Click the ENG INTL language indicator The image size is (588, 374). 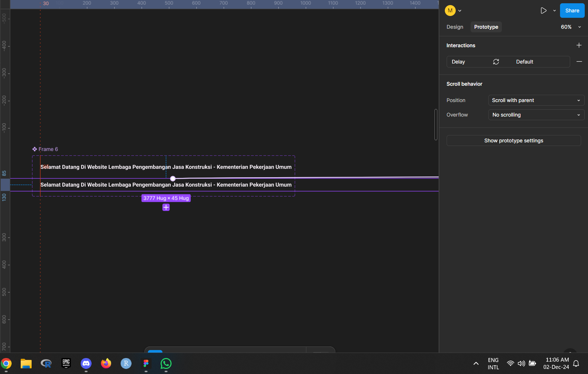pos(493,363)
